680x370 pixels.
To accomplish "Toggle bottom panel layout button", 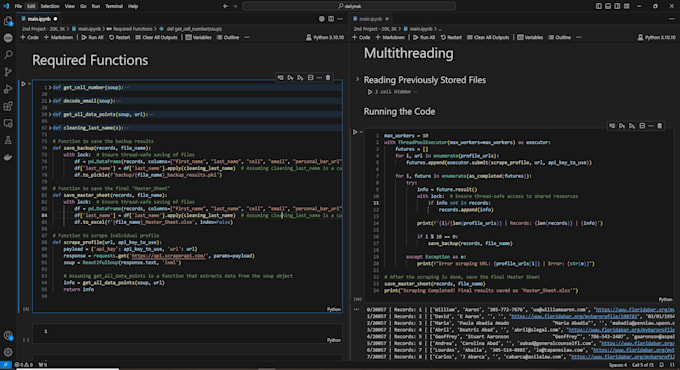I will pos(608,6).
